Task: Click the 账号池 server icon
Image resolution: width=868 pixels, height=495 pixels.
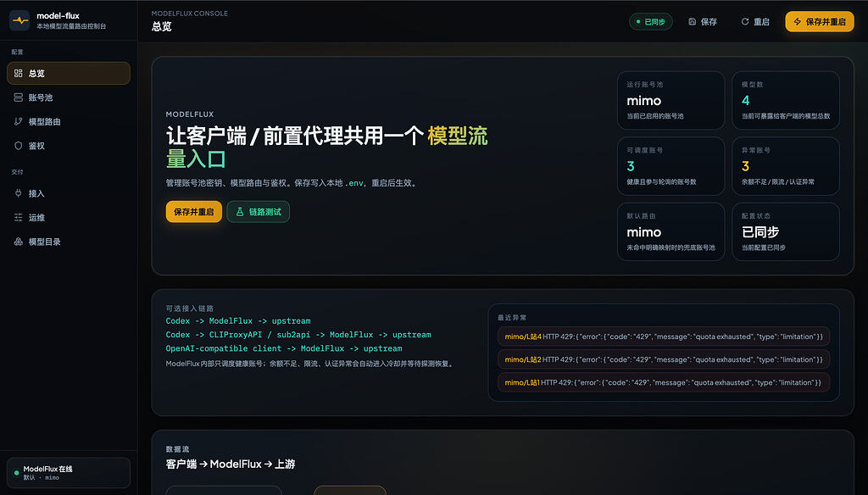Action: coord(19,97)
